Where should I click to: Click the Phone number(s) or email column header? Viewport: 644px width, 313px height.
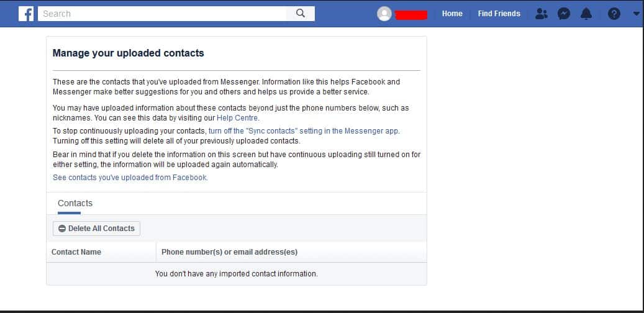(229, 252)
